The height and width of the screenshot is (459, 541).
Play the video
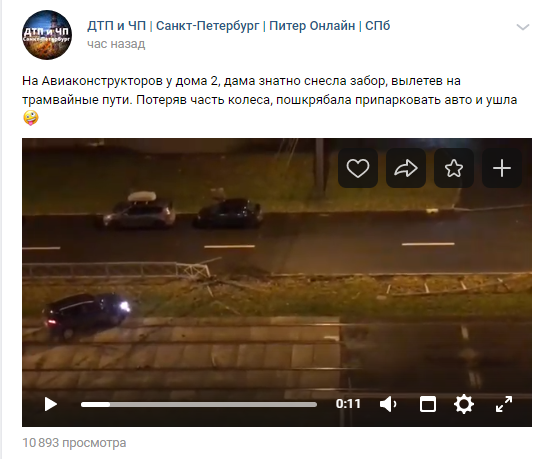[51, 404]
